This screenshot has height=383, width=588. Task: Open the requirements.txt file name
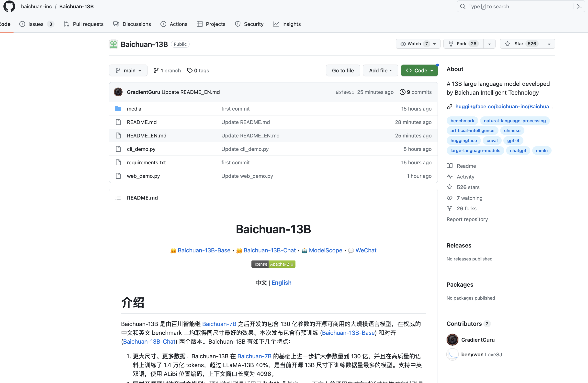[x=146, y=163]
